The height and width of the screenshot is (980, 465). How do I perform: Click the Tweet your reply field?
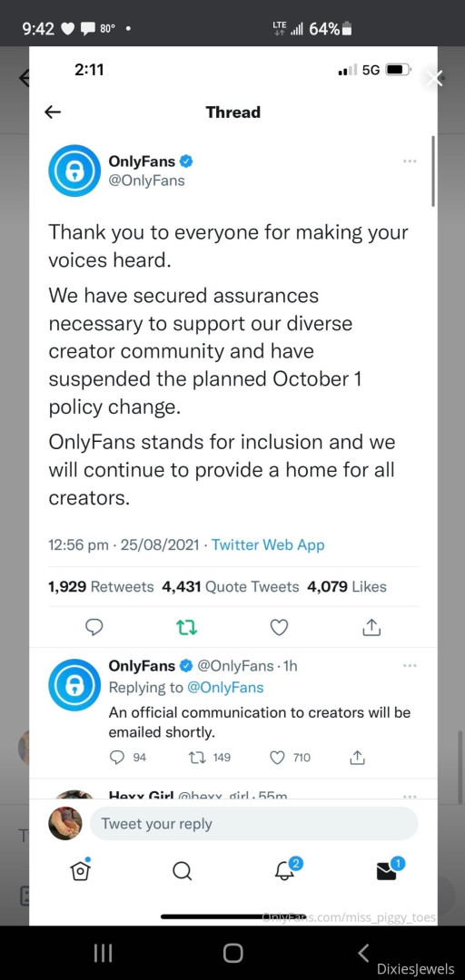coord(254,824)
